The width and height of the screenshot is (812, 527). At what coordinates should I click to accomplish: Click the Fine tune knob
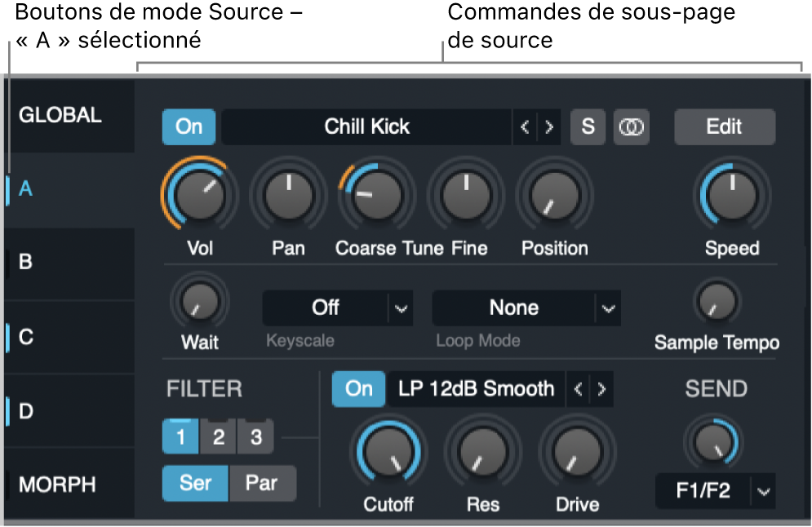[x=466, y=196]
